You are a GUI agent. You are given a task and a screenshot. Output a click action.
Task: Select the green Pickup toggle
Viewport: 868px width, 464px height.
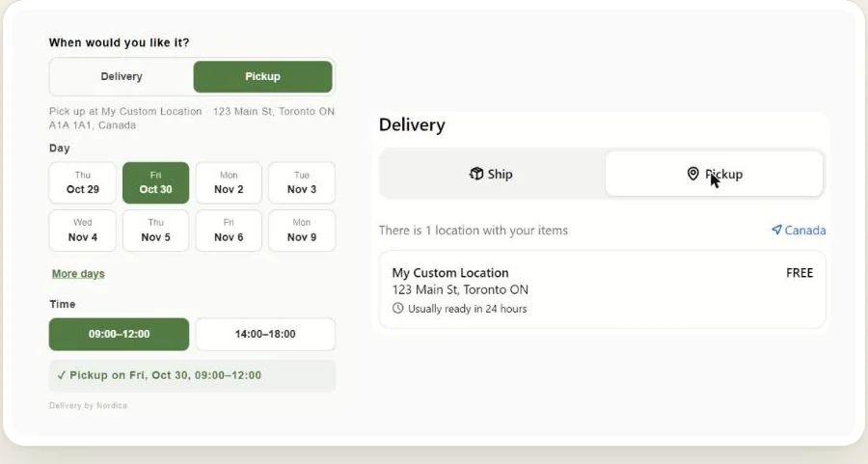coord(263,76)
